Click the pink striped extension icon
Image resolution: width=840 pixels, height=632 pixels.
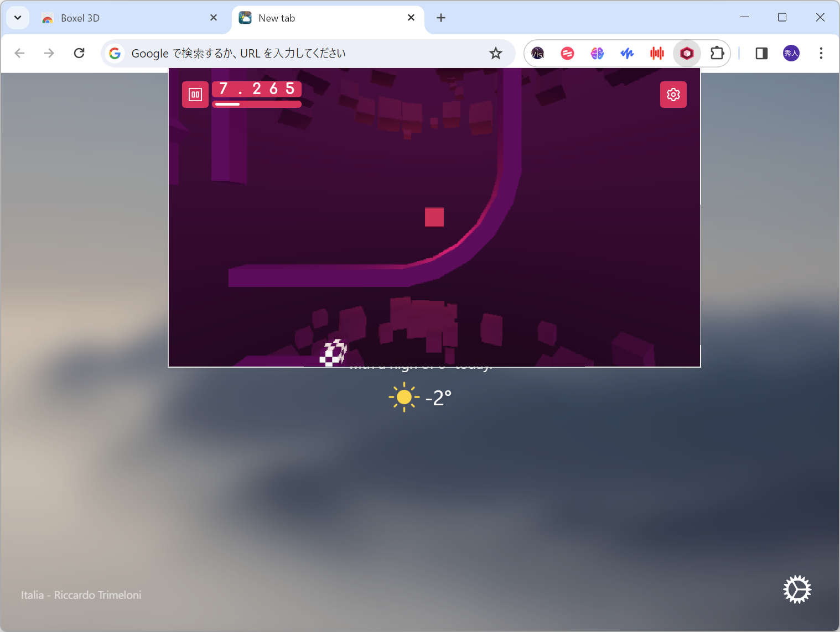coord(567,53)
